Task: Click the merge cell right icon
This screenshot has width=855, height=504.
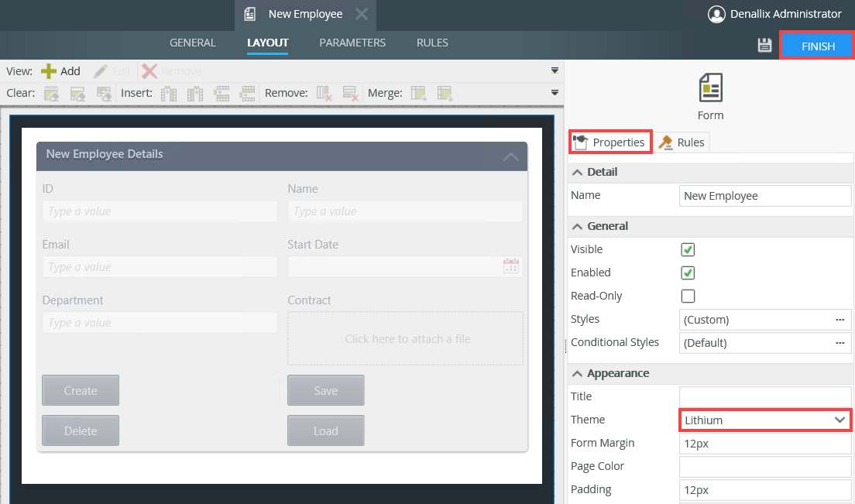Action: point(419,94)
